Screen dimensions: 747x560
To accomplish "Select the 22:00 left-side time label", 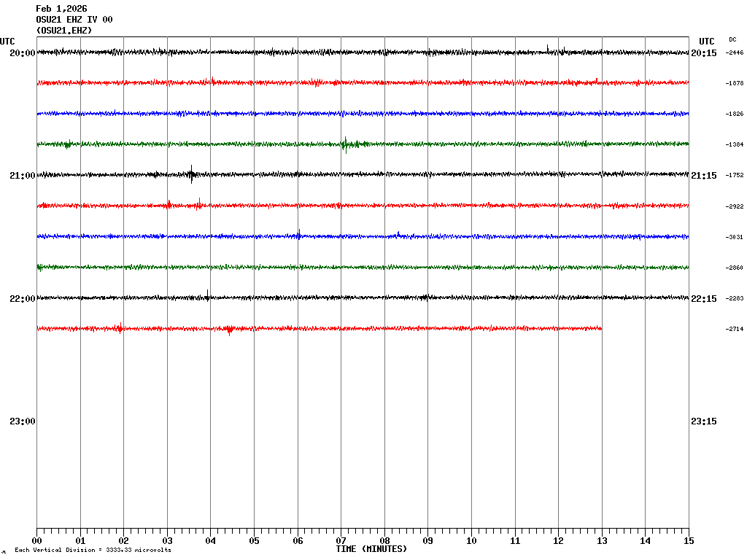I will coord(22,299).
